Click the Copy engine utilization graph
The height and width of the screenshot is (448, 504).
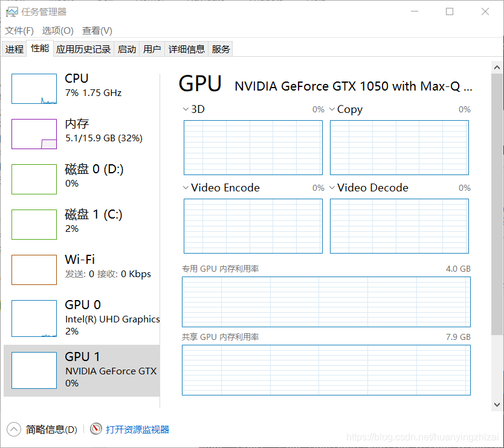tap(399, 148)
